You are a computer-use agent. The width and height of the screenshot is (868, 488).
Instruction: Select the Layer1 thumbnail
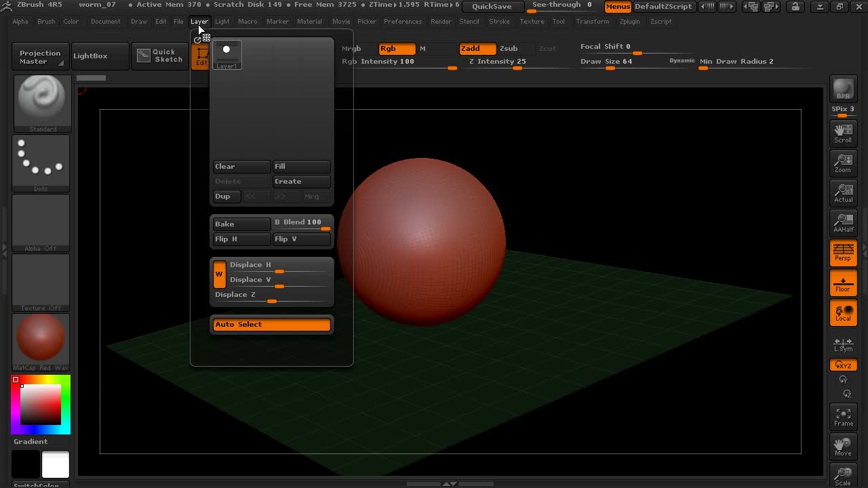(x=226, y=56)
